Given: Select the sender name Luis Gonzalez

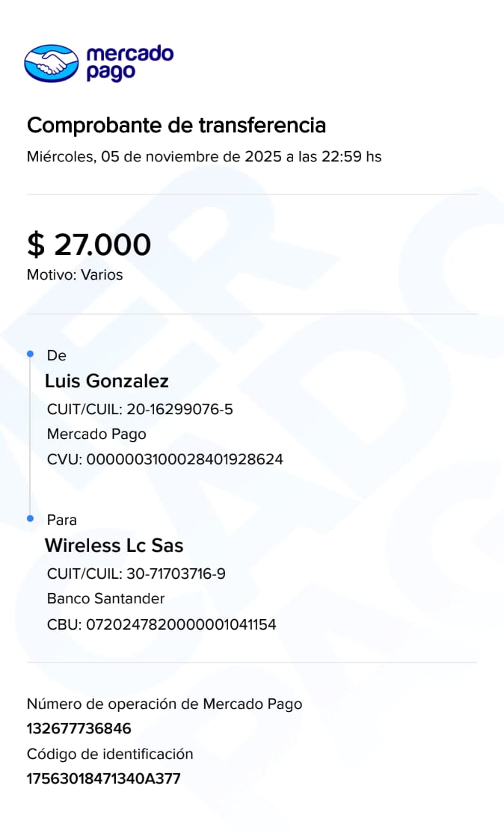Looking at the screenshot, I should point(107,381).
